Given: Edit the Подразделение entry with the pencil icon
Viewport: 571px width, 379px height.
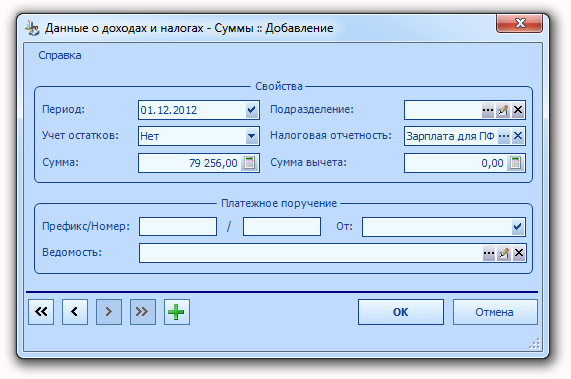Looking at the screenshot, I should click(x=503, y=110).
